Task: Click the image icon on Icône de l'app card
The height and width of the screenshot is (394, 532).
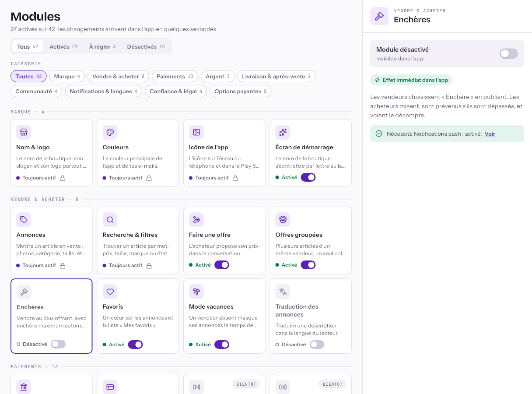Action: pos(196,132)
